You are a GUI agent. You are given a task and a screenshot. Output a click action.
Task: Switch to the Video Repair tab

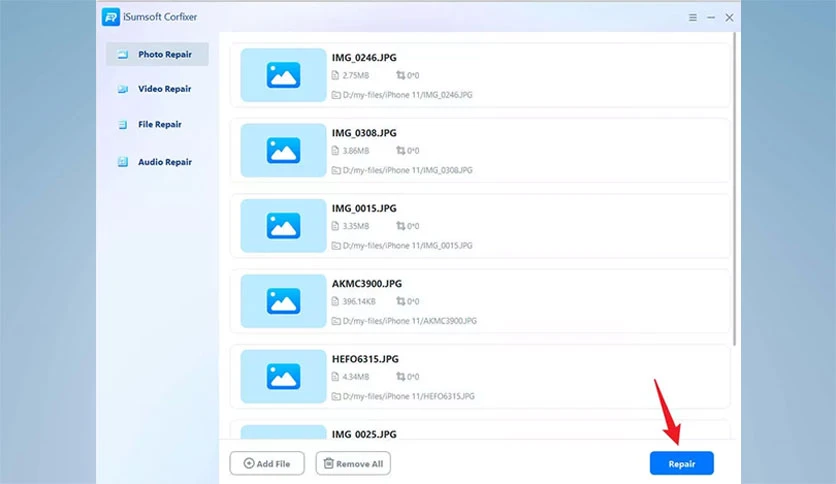157,89
